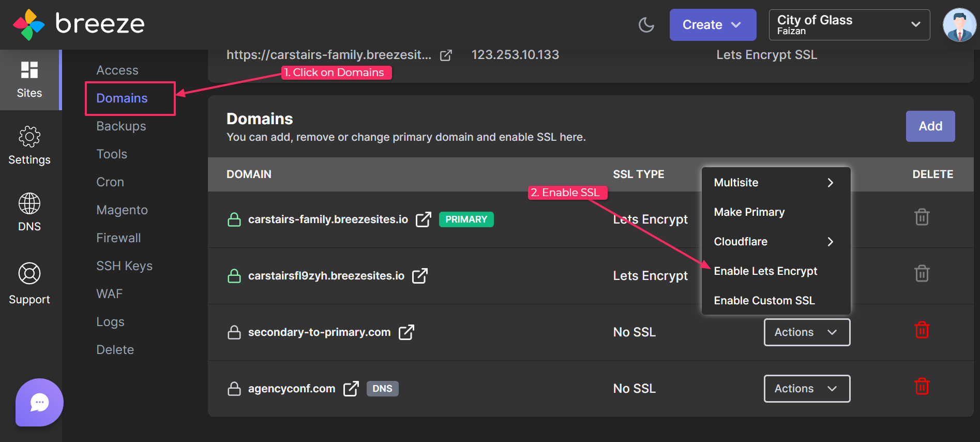Viewport: 980px width, 442px height.
Task: Open the Create dropdown button
Action: point(713,25)
